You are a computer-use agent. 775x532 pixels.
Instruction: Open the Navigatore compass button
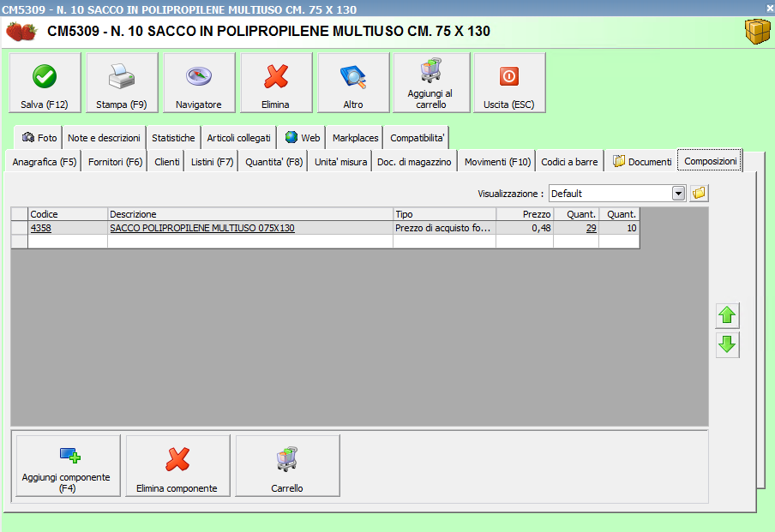pos(199,82)
